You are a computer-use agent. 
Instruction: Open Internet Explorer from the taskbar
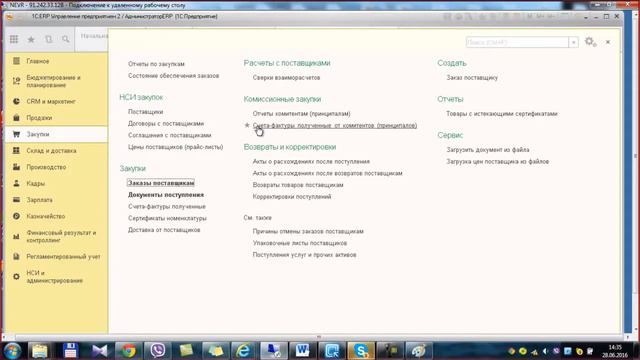point(244,351)
